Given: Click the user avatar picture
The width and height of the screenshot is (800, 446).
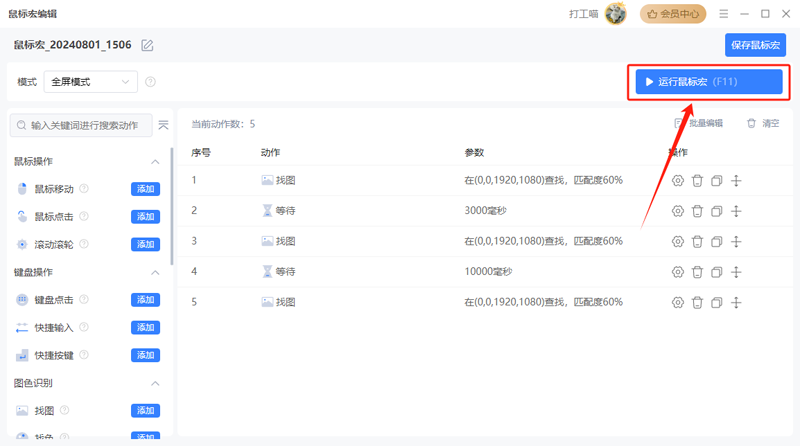Looking at the screenshot, I should (x=615, y=14).
